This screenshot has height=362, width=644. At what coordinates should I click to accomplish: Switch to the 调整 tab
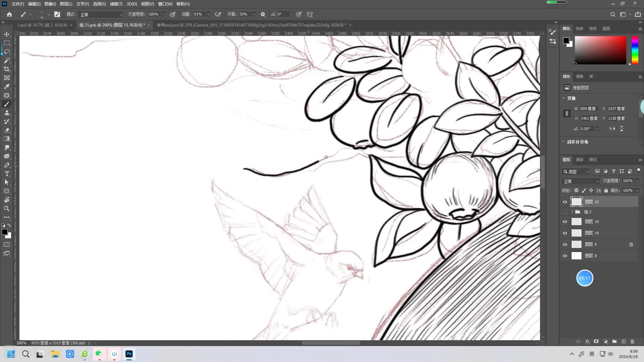click(x=580, y=76)
